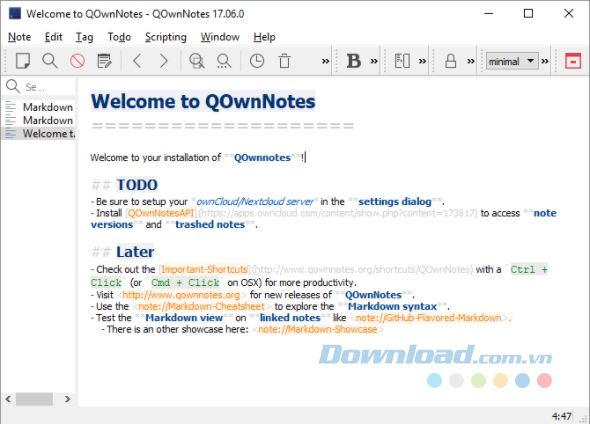This screenshot has height=424, width=590.
Task: Expand overflow chevron after minimal dropdown
Action: coord(545,61)
